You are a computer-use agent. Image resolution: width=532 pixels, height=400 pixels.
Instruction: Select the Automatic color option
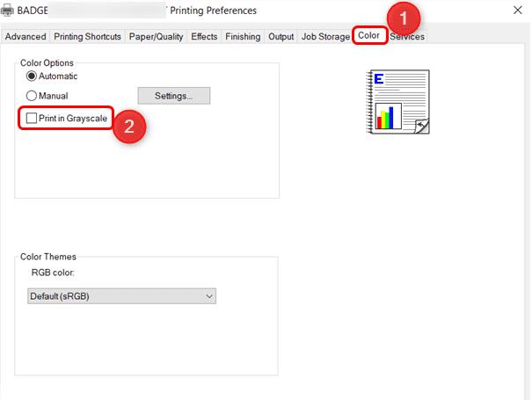point(33,76)
